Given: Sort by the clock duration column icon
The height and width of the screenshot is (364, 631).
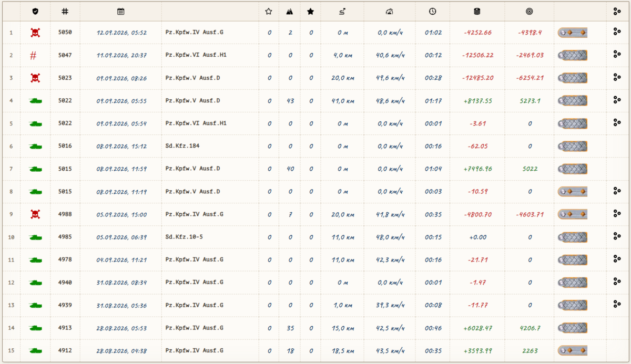Looking at the screenshot, I should pos(432,11).
